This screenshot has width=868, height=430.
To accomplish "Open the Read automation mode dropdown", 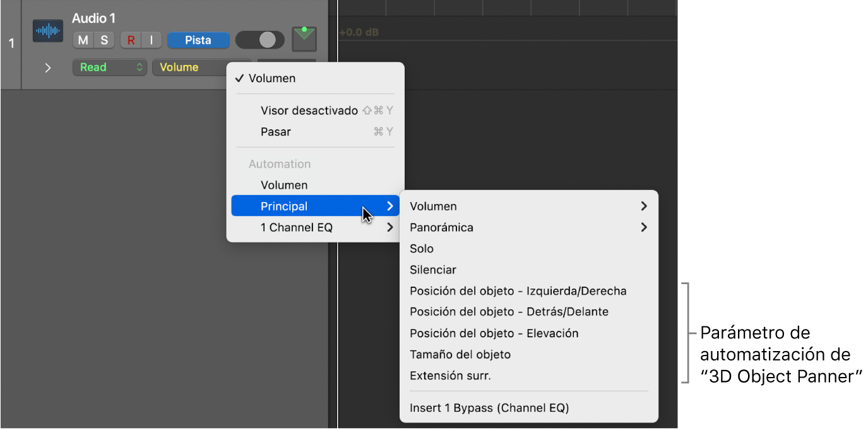I will pyautogui.click(x=109, y=68).
